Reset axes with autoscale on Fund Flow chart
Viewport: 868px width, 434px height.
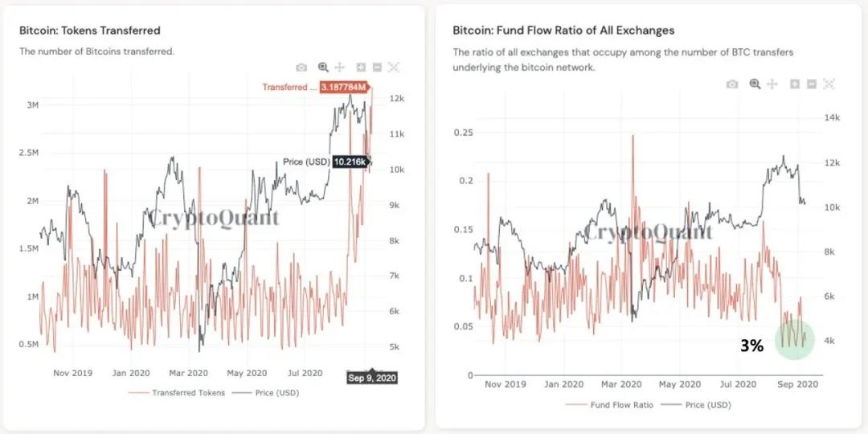tap(829, 84)
